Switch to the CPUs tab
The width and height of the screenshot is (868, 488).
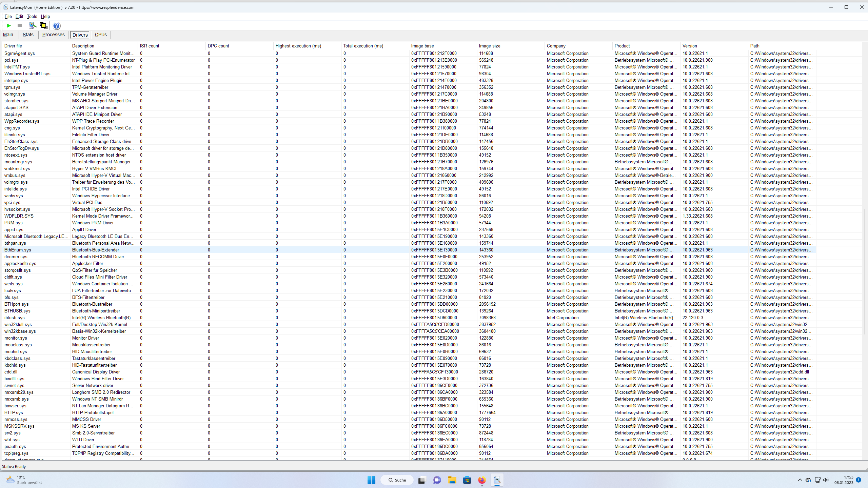pyautogui.click(x=101, y=35)
